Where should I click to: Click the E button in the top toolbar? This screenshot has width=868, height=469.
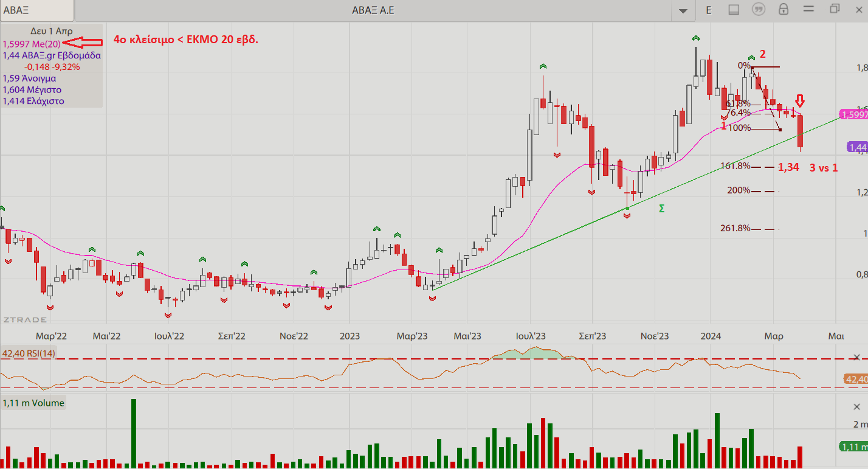709,10
